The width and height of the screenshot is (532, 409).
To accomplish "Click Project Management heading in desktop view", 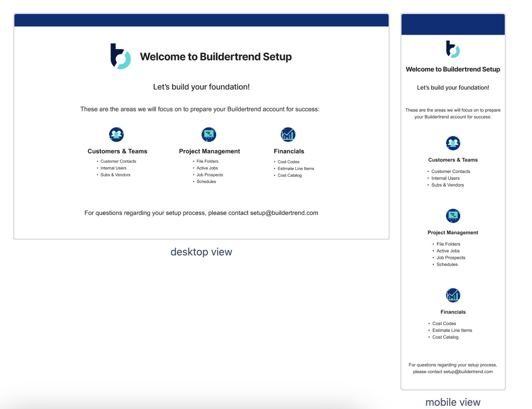I will 209,151.
